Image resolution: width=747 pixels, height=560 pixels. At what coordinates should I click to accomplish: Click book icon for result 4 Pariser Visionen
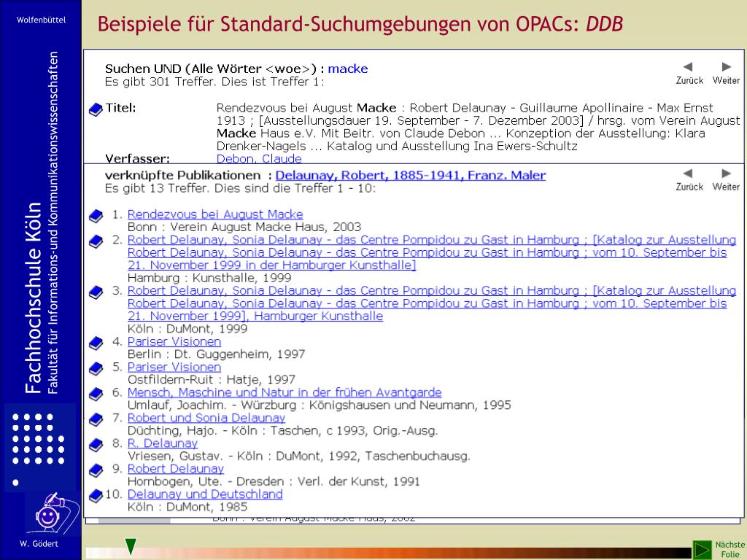pos(96,343)
